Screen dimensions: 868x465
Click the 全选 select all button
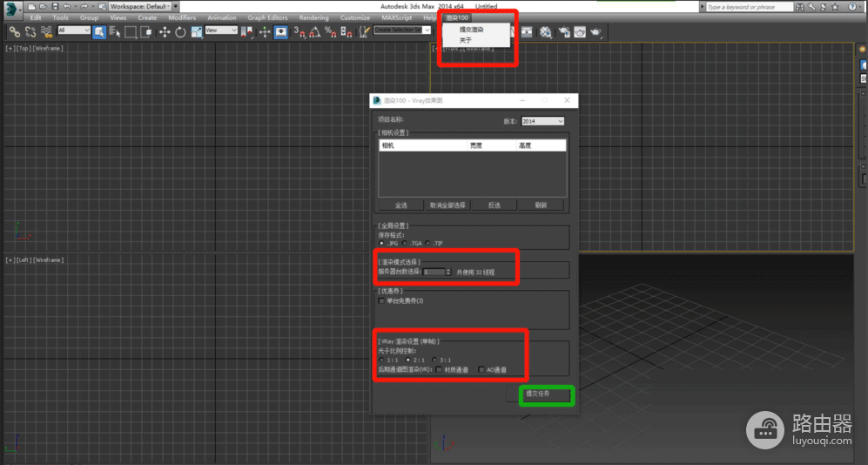pyautogui.click(x=400, y=205)
